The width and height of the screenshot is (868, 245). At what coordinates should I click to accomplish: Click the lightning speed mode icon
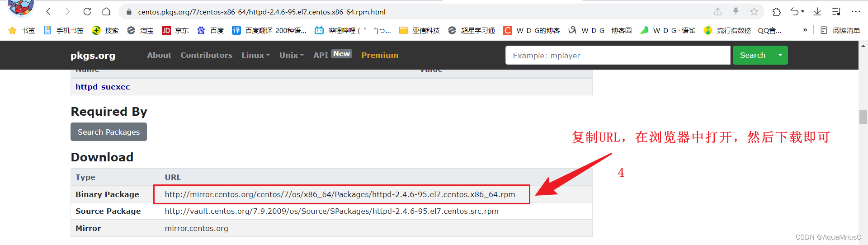point(736,12)
